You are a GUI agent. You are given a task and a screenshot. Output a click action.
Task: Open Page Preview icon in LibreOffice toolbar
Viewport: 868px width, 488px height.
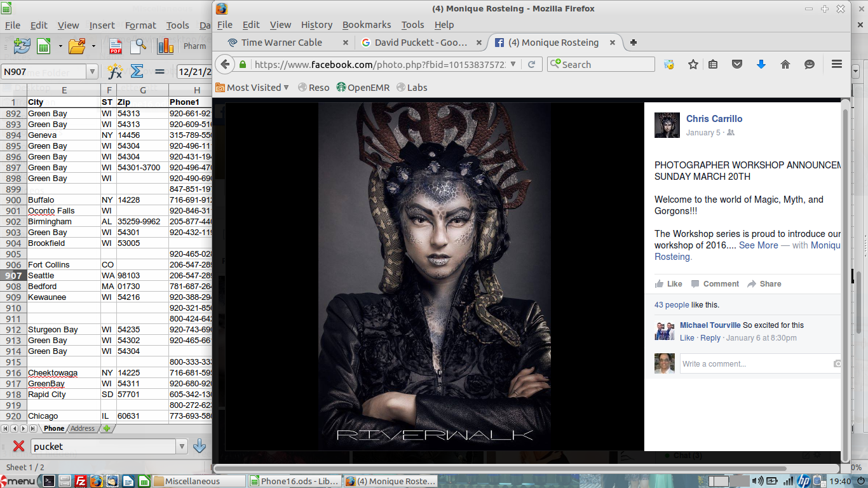139,46
